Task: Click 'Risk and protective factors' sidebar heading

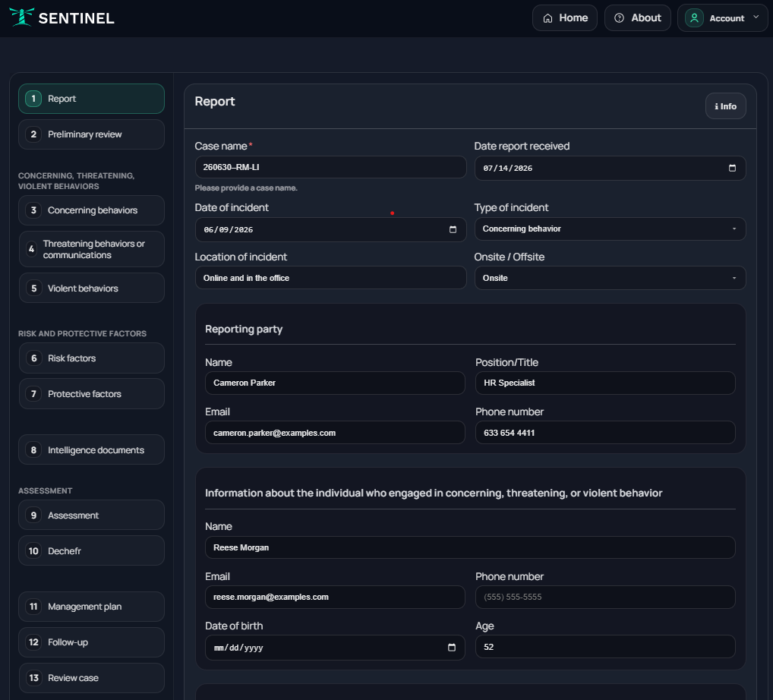Action: 82,334
